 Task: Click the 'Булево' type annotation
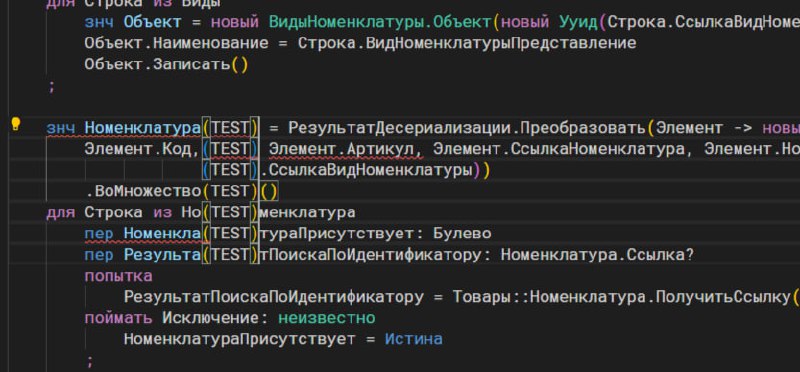pos(462,234)
